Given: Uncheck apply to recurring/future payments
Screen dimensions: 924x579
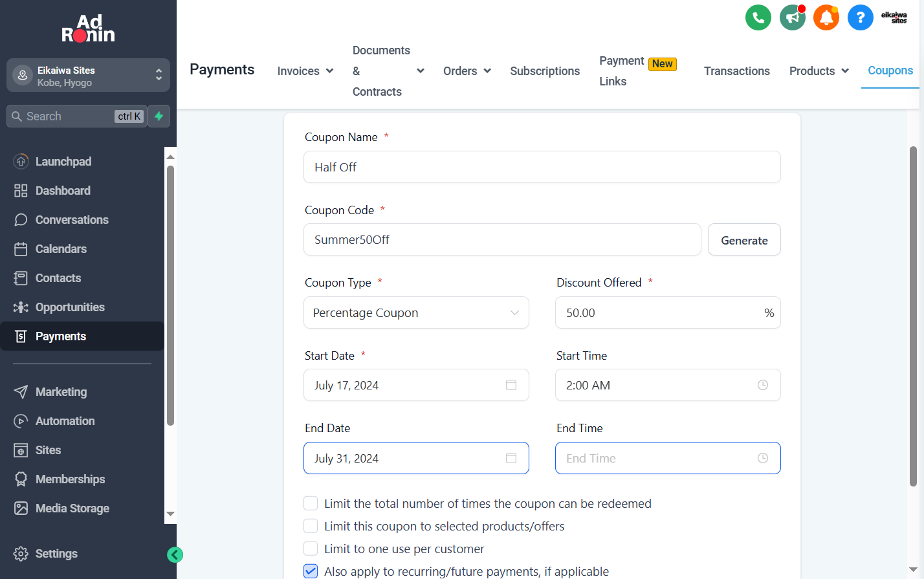Looking at the screenshot, I should (x=311, y=571).
